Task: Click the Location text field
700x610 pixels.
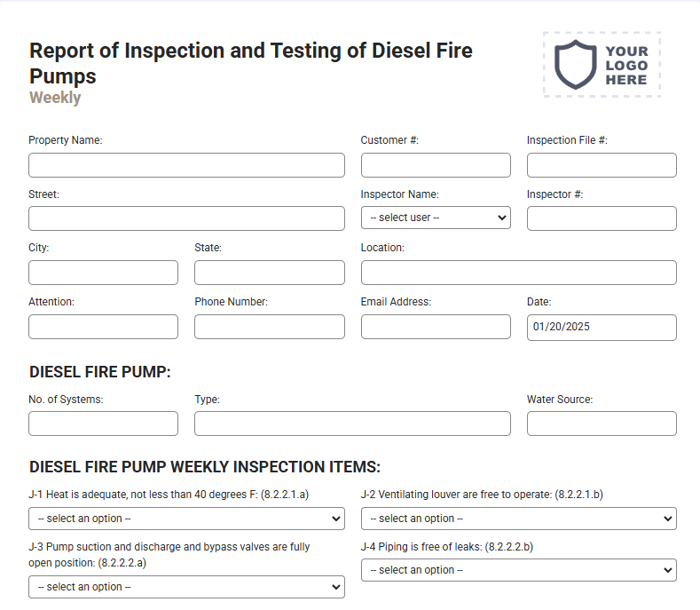Action: tap(519, 273)
